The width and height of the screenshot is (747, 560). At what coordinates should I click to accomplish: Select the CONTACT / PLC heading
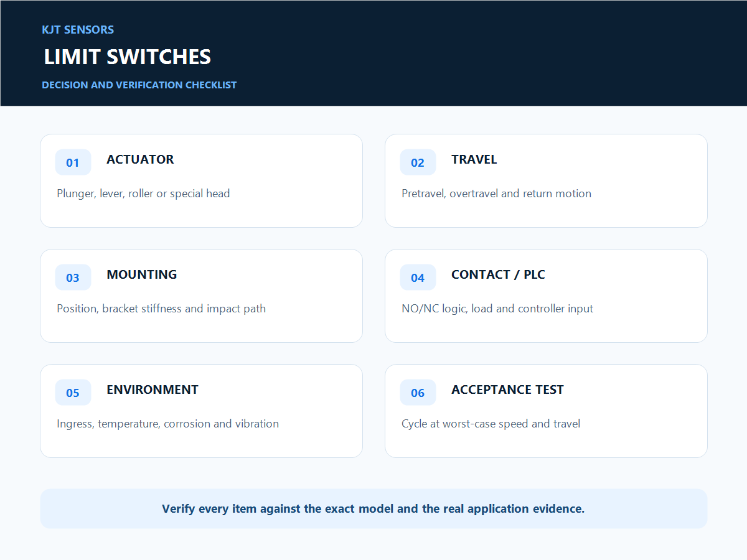498,274
